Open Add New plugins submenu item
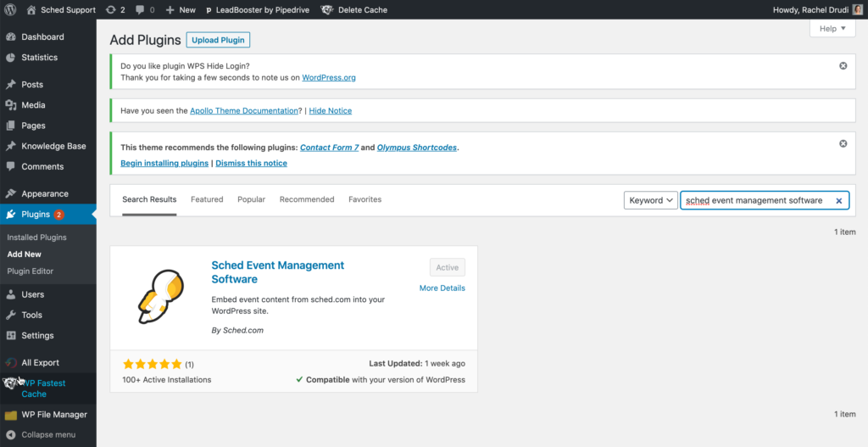 (25, 254)
